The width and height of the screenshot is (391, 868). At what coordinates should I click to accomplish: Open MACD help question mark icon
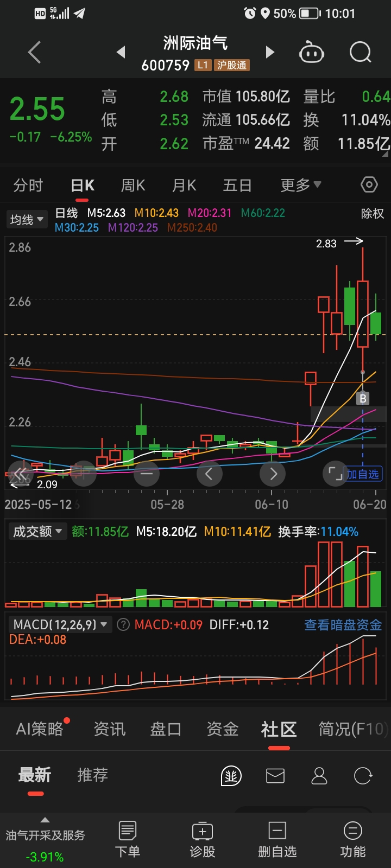[123, 625]
